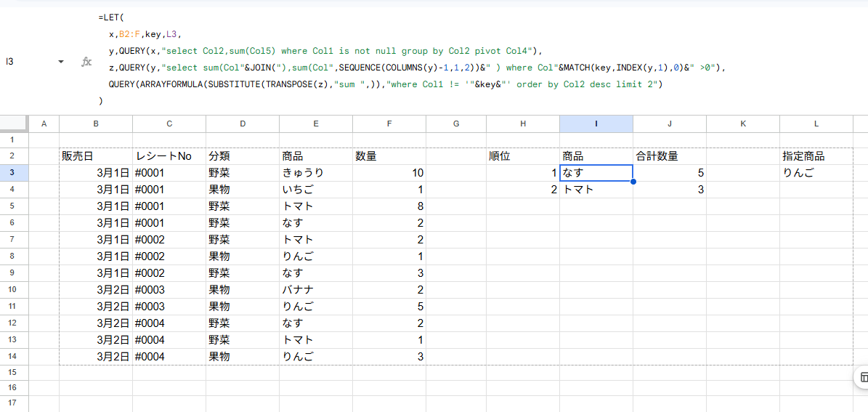Select column J header
The height and width of the screenshot is (412, 868).
point(670,124)
